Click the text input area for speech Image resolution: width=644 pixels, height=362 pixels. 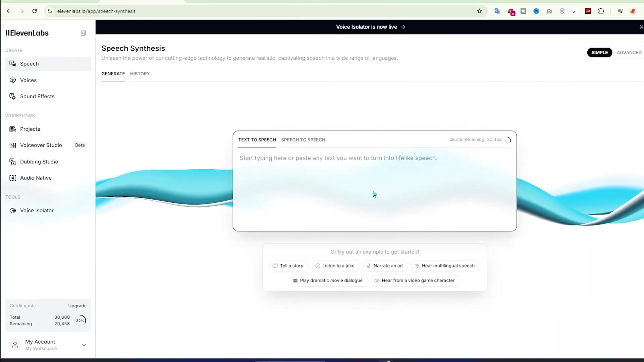click(x=375, y=189)
